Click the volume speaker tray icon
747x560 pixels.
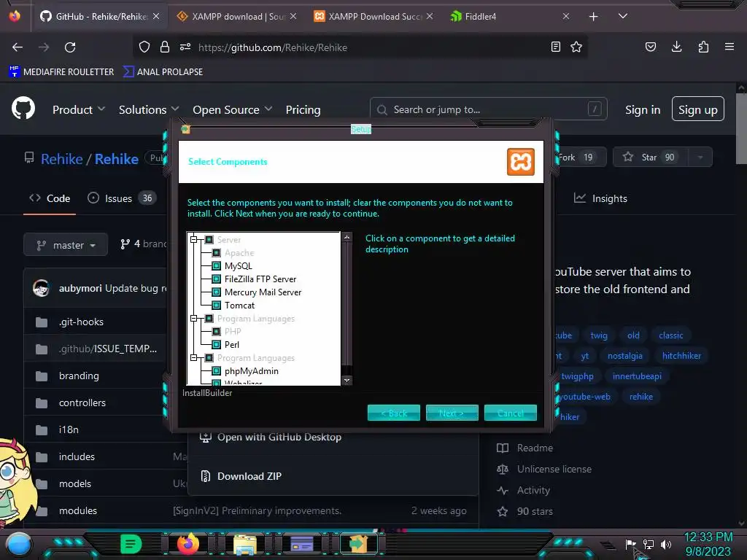[x=666, y=544]
